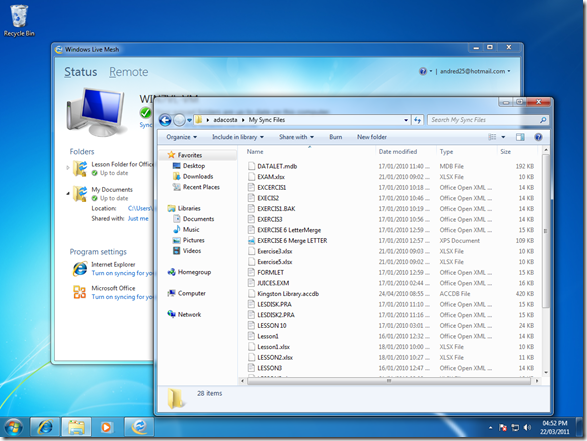The width and height of the screenshot is (587, 441).
Task: Change view using the Explorer view icon
Action: point(492,137)
